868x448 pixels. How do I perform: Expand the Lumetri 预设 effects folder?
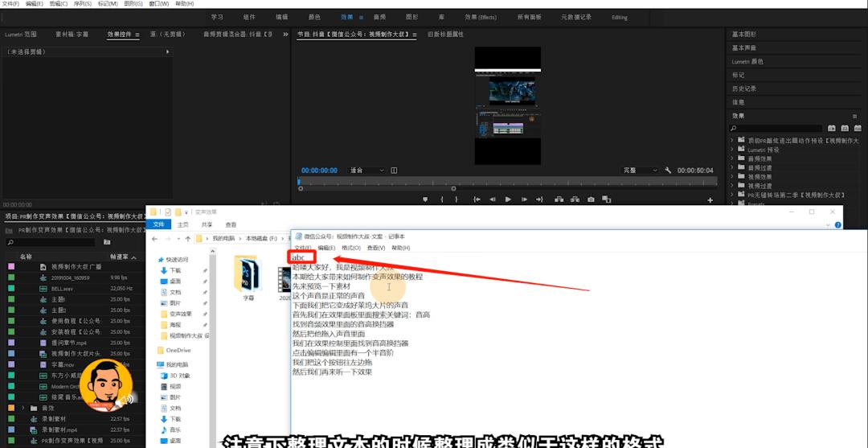[732, 150]
